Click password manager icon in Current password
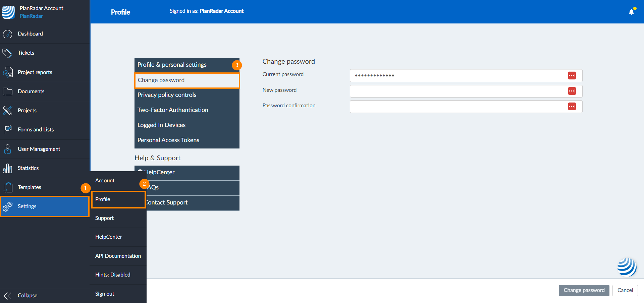The image size is (644, 303). click(x=572, y=75)
